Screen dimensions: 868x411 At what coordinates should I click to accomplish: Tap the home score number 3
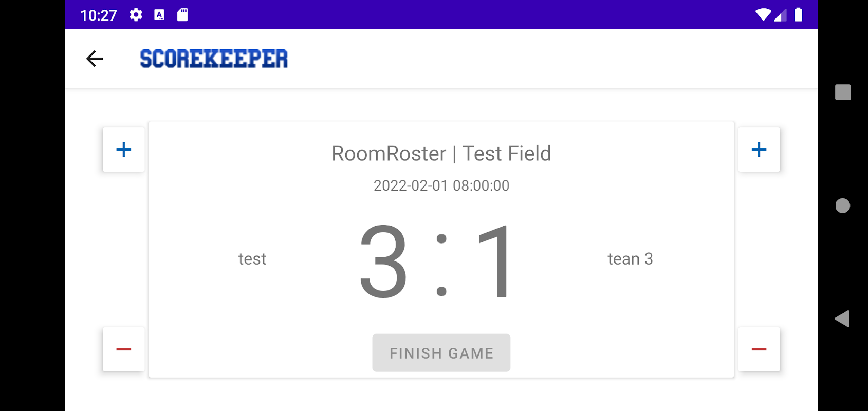pos(383,261)
